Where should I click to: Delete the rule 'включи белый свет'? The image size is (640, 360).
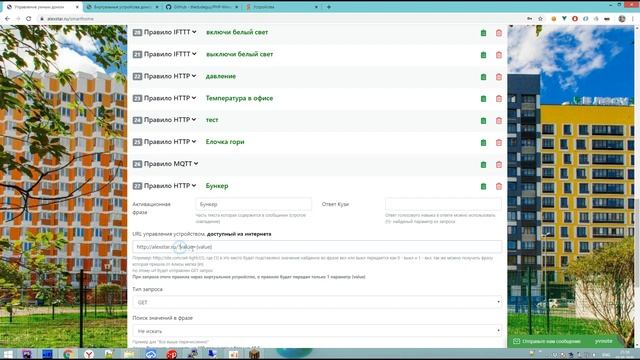point(499,33)
